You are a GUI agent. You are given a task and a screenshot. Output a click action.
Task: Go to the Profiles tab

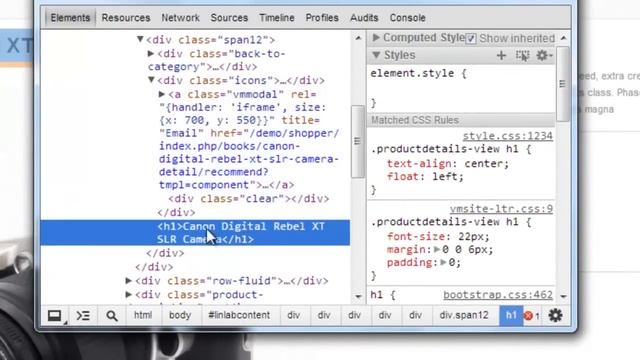pyautogui.click(x=322, y=18)
